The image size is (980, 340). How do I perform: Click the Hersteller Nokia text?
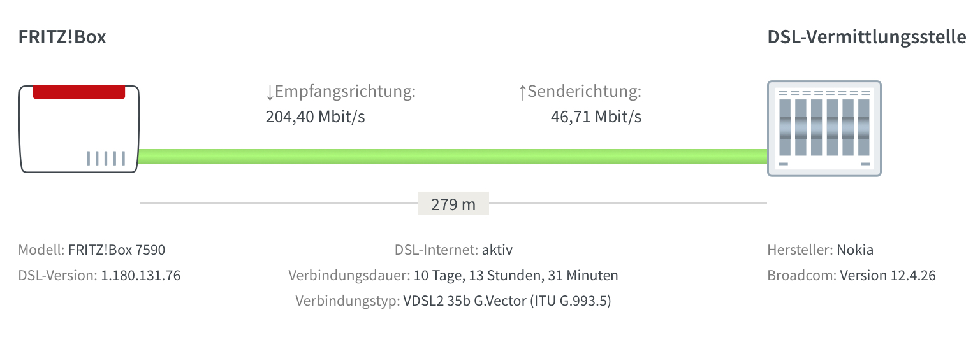pos(821,250)
